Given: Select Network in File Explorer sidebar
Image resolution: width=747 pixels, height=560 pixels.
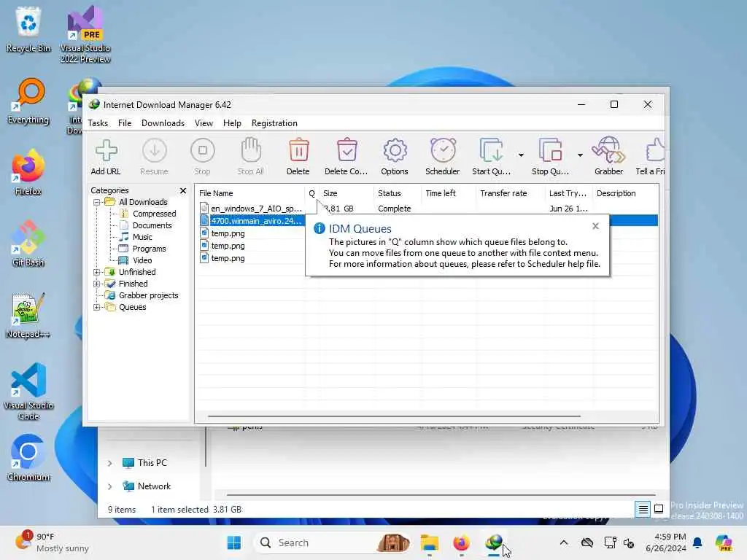Looking at the screenshot, I should coord(154,486).
